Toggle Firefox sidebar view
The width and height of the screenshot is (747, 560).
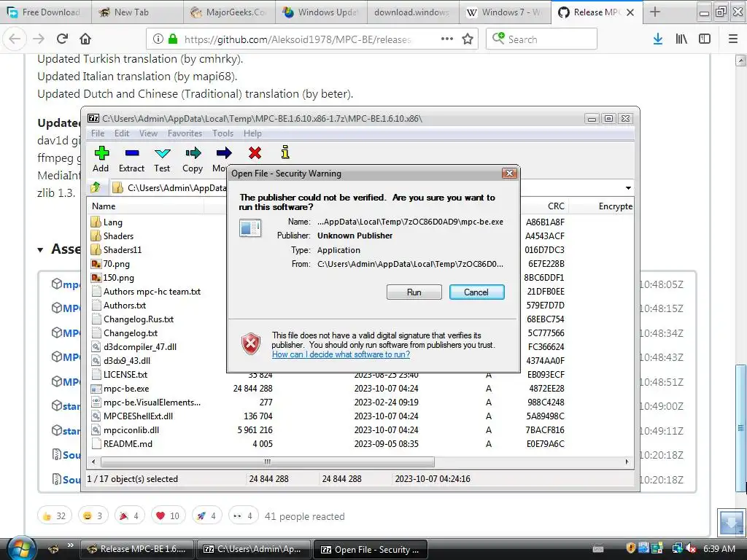[x=705, y=39]
